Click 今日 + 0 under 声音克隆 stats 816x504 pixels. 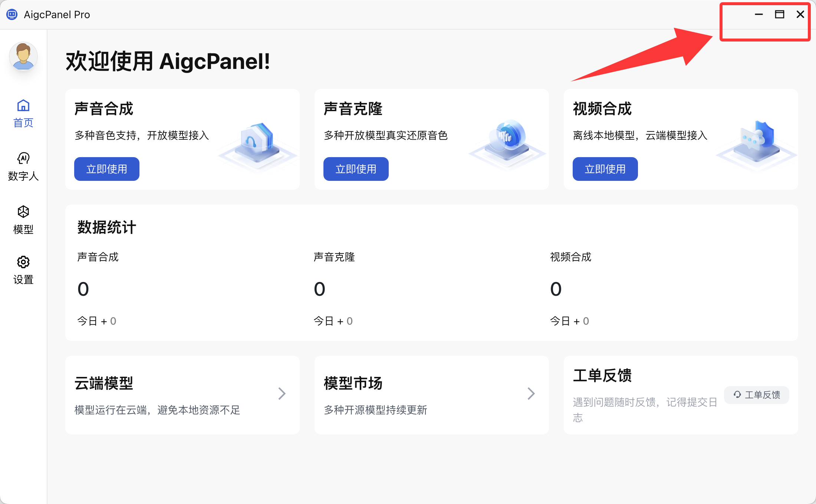point(333,321)
